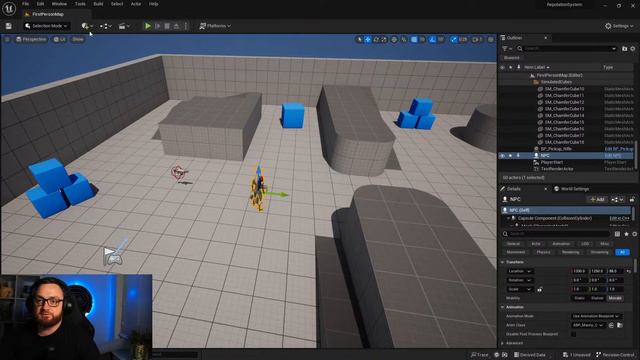Screen dimensions: 640x360
Task: Select SM_ChamferCube10 in Outliner
Action: coord(564,89)
